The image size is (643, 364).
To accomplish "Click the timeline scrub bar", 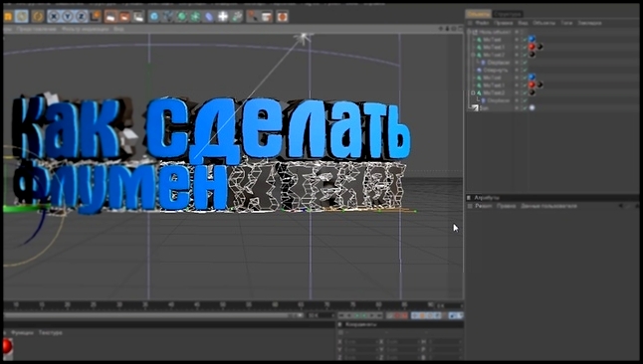I will coord(153,315).
